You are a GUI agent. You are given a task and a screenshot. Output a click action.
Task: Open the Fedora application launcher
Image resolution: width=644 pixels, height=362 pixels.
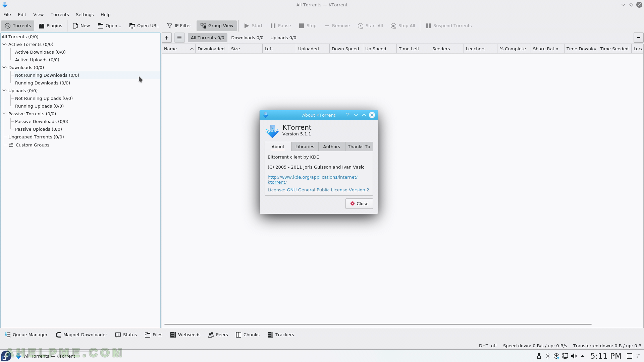click(6, 356)
